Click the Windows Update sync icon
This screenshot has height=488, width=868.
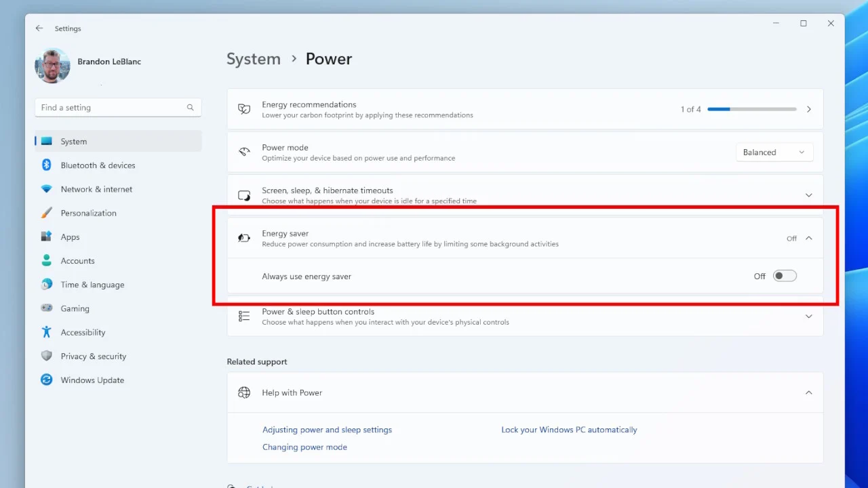point(47,380)
